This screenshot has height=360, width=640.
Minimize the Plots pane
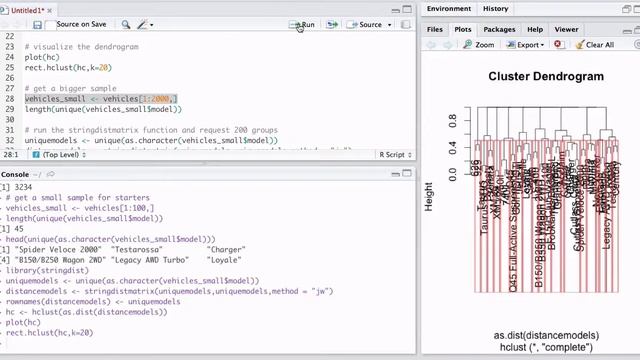(x=627, y=31)
